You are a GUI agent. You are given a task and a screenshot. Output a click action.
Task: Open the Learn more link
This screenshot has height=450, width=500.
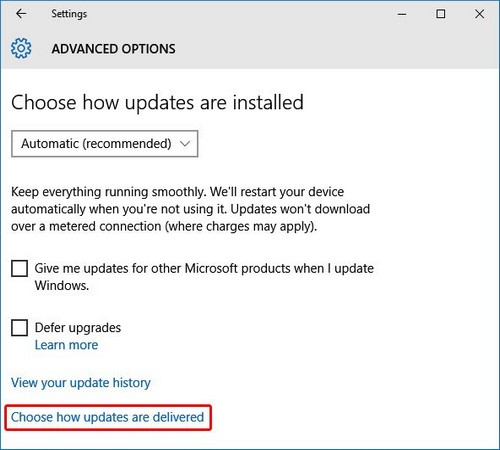pos(66,345)
